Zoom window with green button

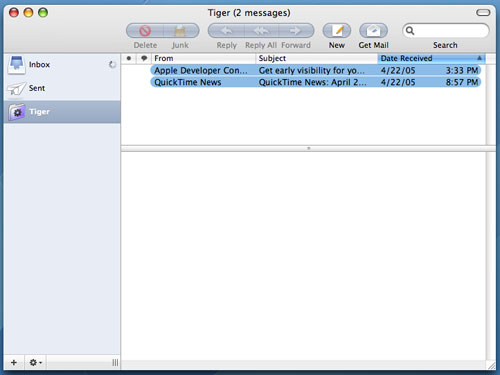point(43,13)
